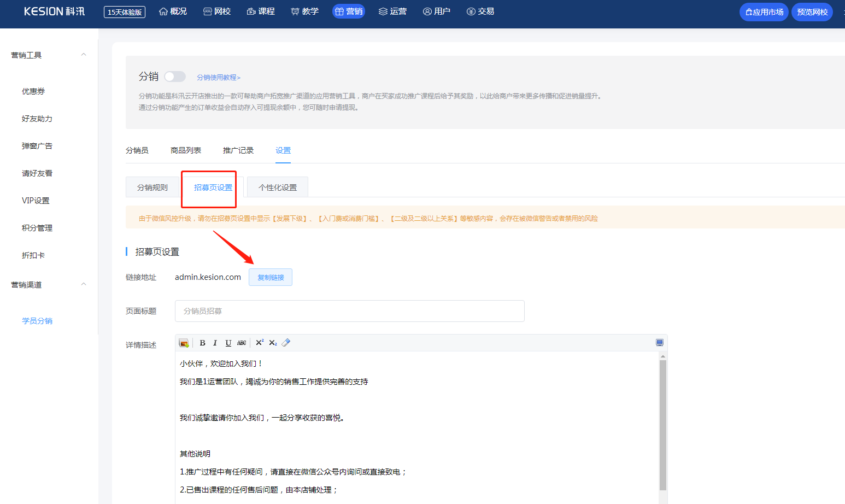Open the 个性化设置 tab
Screen dimensions: 845x504
278,187
